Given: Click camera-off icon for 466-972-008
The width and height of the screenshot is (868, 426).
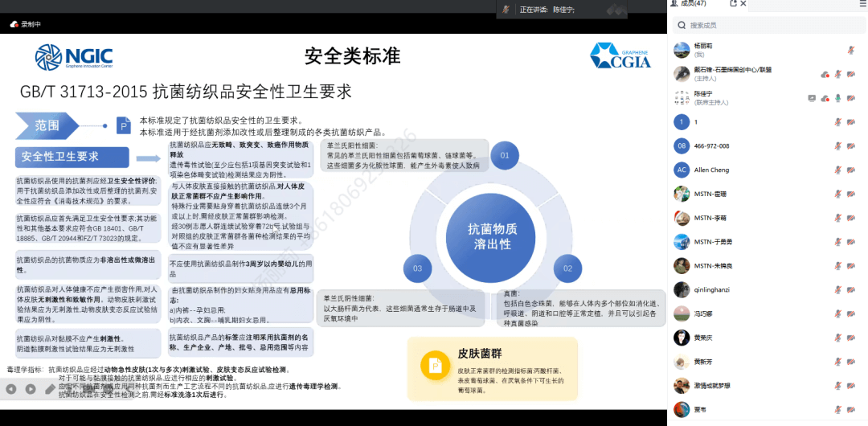Looking at the screenshot, I should [x=851, y=145].
